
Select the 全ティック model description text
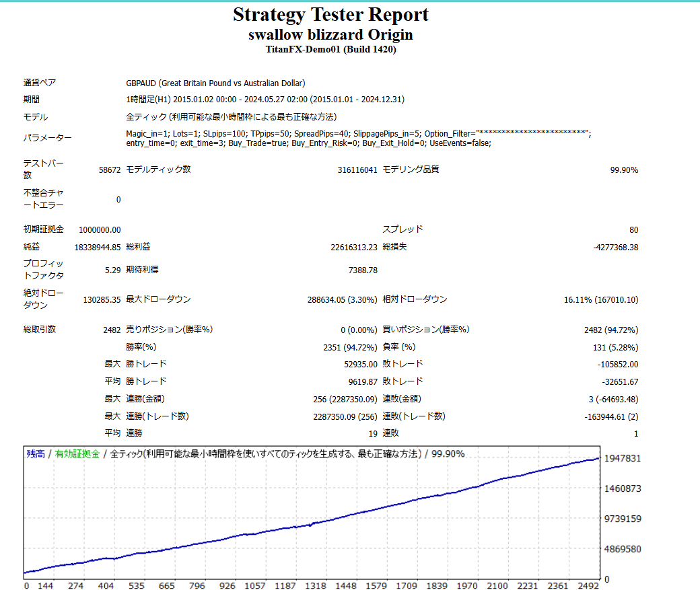point(232,117)
